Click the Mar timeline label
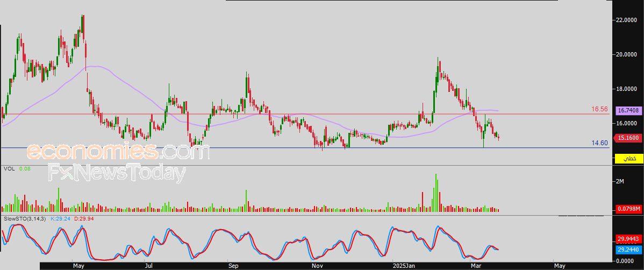This screenshot has width=644, height=270. click(x=476, y=266)
